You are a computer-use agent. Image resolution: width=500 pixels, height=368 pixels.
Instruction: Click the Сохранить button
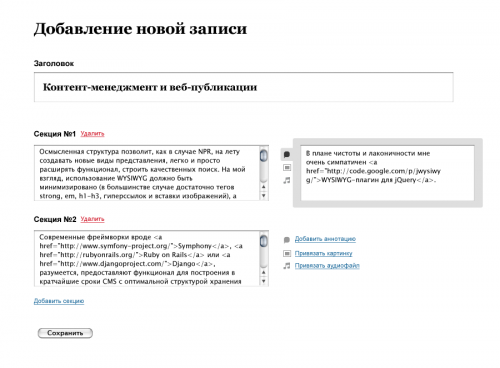click(65, 333)
